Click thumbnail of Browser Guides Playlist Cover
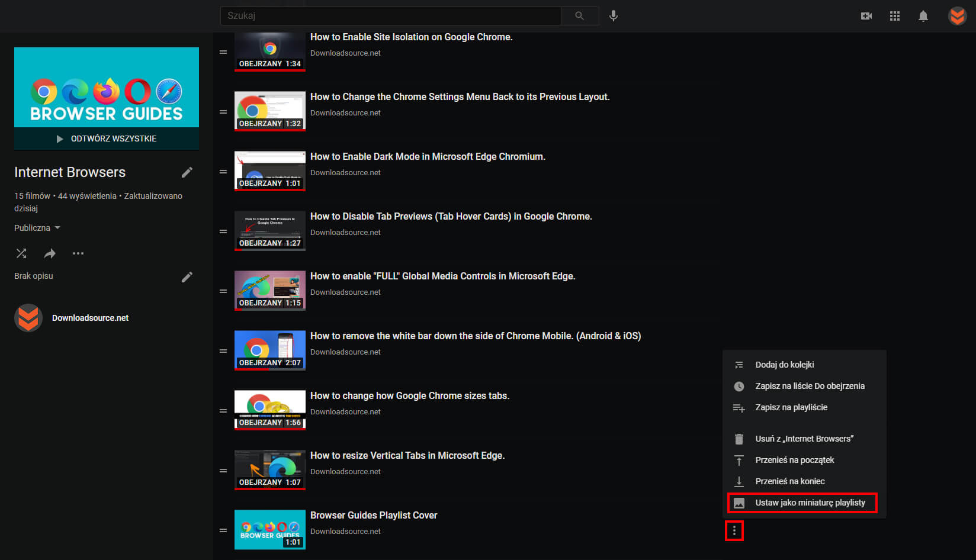This screenshot has width=976, height=560. tap(270, 530)
